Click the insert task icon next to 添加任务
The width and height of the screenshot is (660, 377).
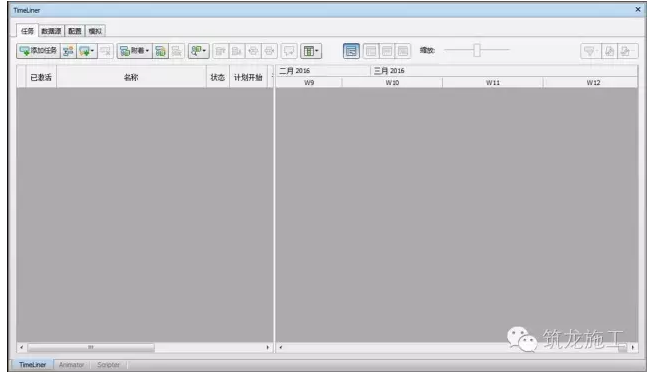click(68, 51)
